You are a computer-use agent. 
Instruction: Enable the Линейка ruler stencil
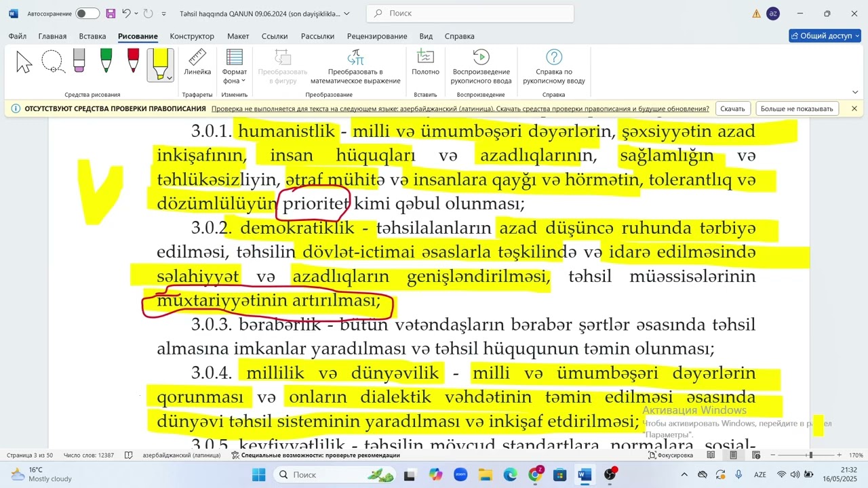197,62
